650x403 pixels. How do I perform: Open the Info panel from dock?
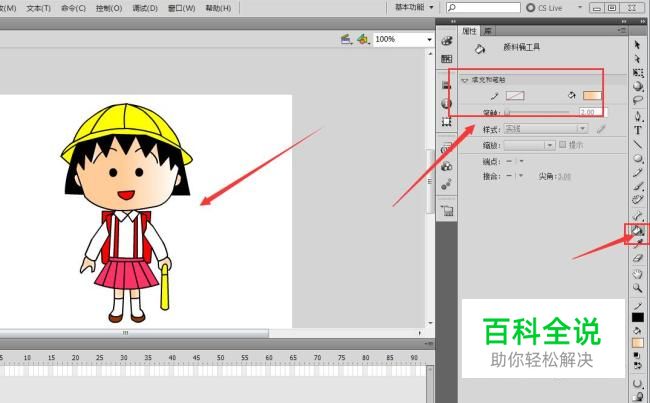[446, 103]
